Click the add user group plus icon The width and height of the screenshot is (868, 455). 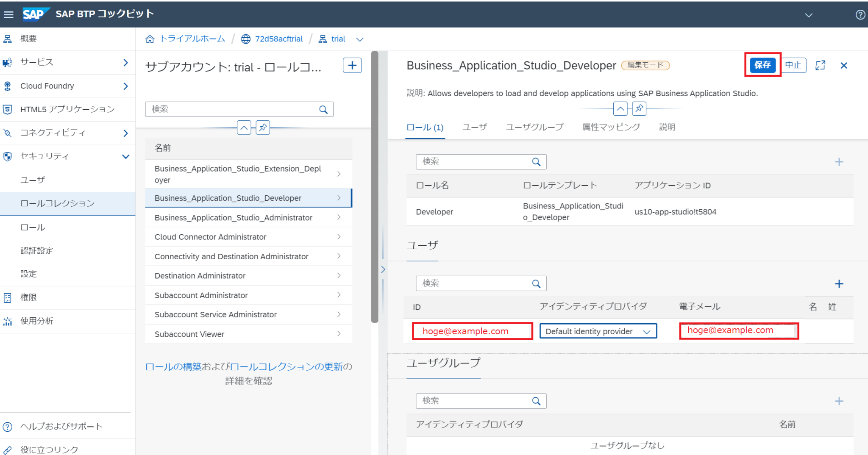click(x=839, y=401)
